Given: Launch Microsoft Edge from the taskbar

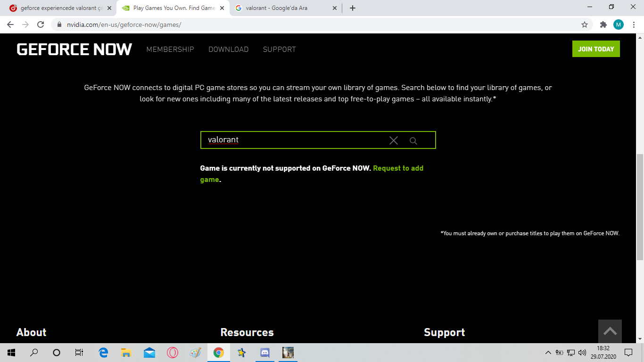Looking at the screenshot, I should [103, 353].
